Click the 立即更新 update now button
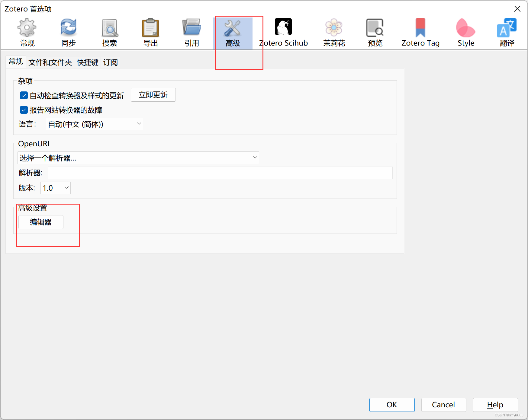The height and width of the screenshot is (420, 528). click(x=153, y=95)
